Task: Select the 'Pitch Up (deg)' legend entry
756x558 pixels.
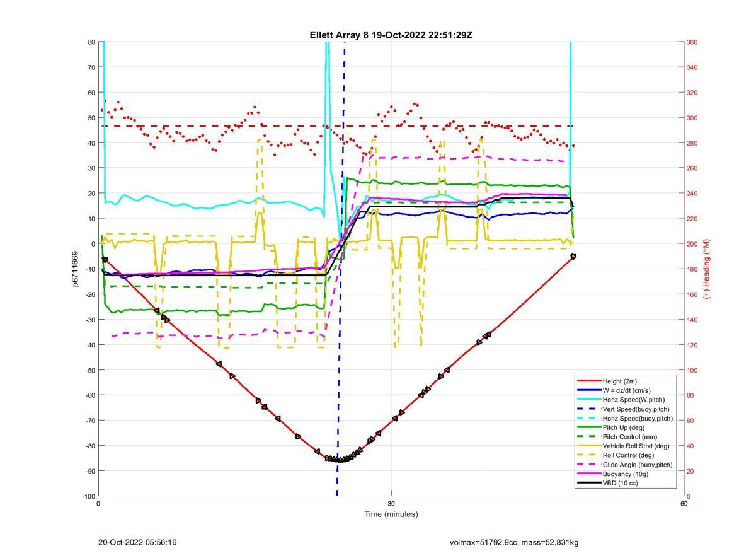Action: point(624,427)
